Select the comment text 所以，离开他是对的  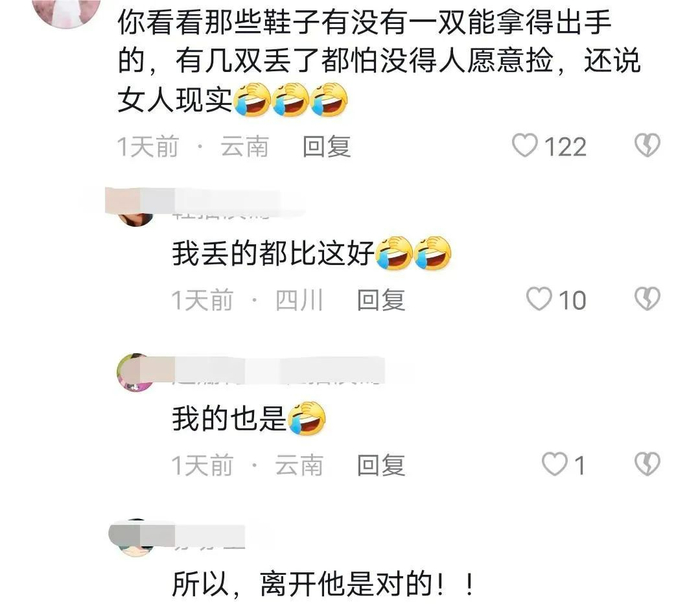pos(322,584)
